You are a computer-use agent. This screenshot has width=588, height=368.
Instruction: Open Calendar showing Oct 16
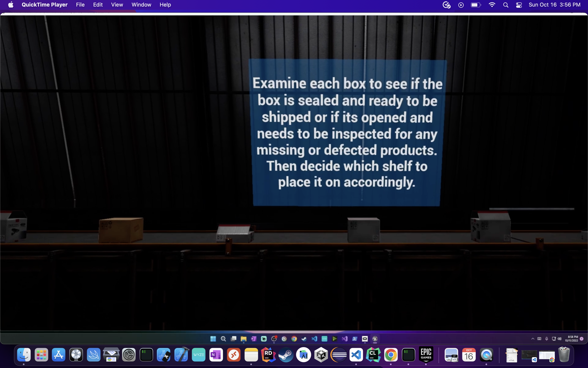[469, 355]
